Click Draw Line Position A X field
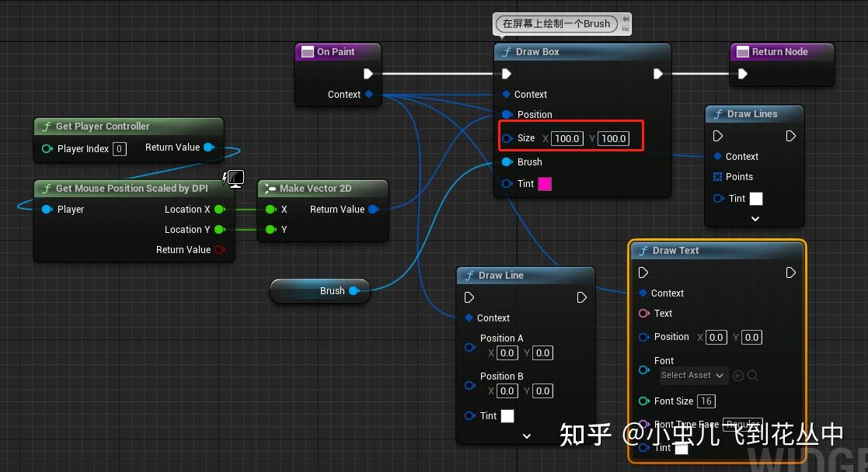The image size is (868, 472). tap(507, 353)
